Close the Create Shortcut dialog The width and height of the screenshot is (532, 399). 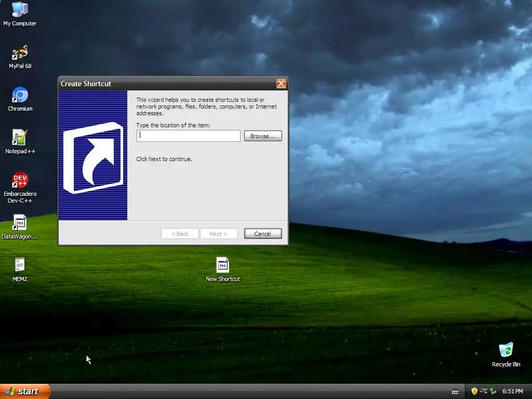[x=281, y=84]
